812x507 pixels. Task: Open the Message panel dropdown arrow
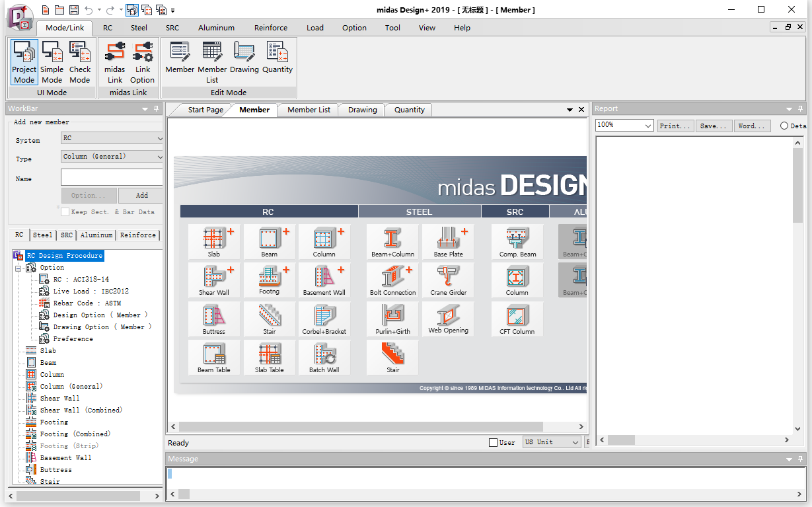[790, 459]
